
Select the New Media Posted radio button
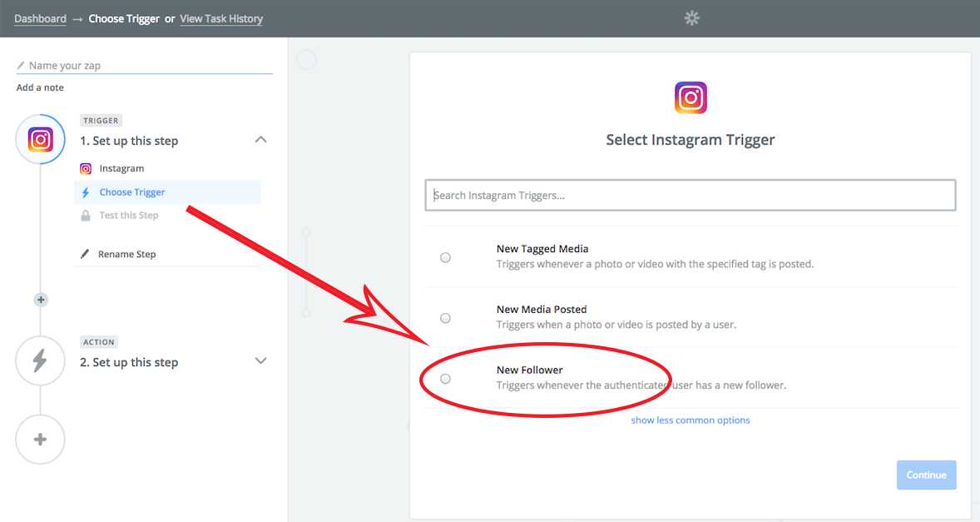[x=446, y=318]
